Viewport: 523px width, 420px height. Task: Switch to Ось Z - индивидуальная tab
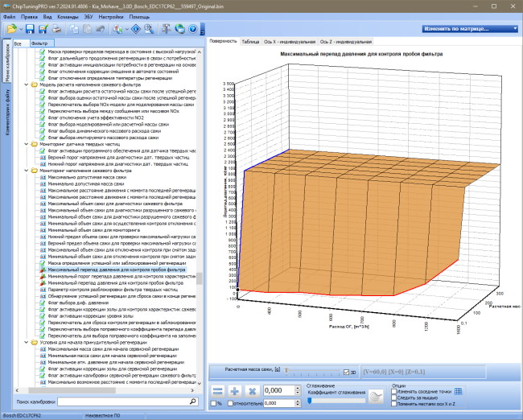346,42
